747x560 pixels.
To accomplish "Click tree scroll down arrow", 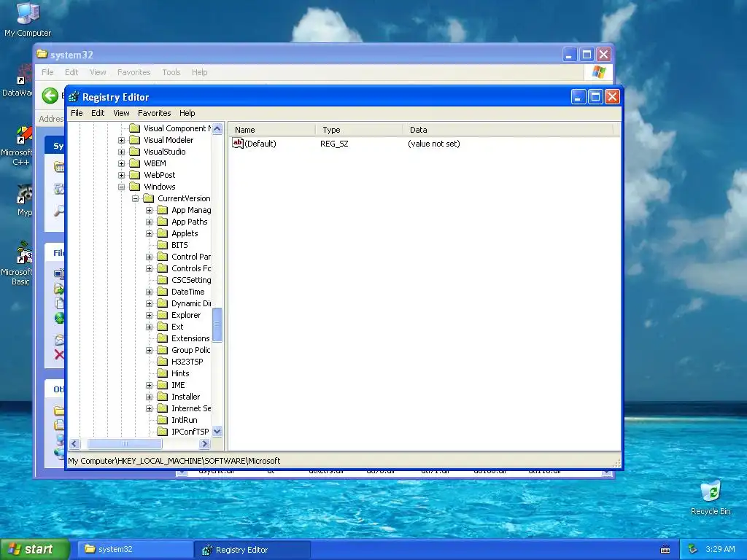I will tap(217, 432).
